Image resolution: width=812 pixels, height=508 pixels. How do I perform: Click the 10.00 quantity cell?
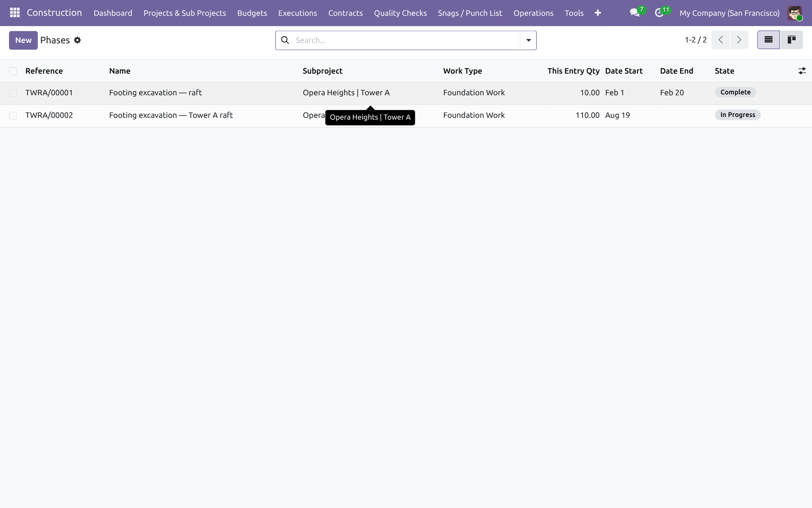point(590,93)
